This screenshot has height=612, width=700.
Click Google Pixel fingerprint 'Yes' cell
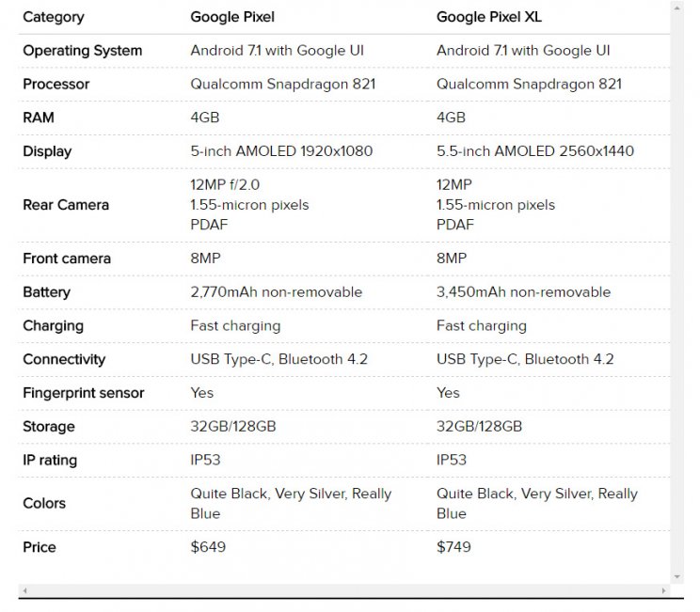click(201, 393)
